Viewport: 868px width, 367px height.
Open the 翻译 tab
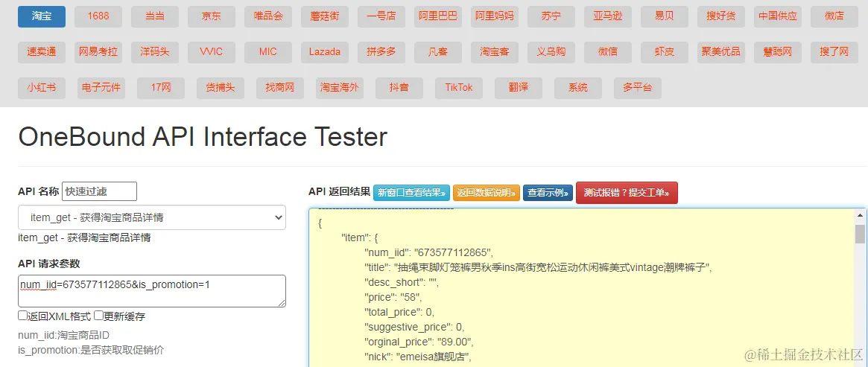[x=519, y=88]
